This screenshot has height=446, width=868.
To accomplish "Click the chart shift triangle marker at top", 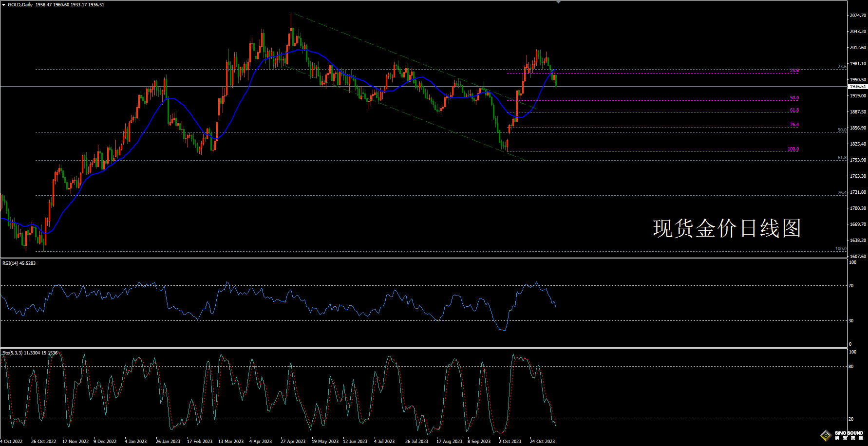I will click(558, 2).
